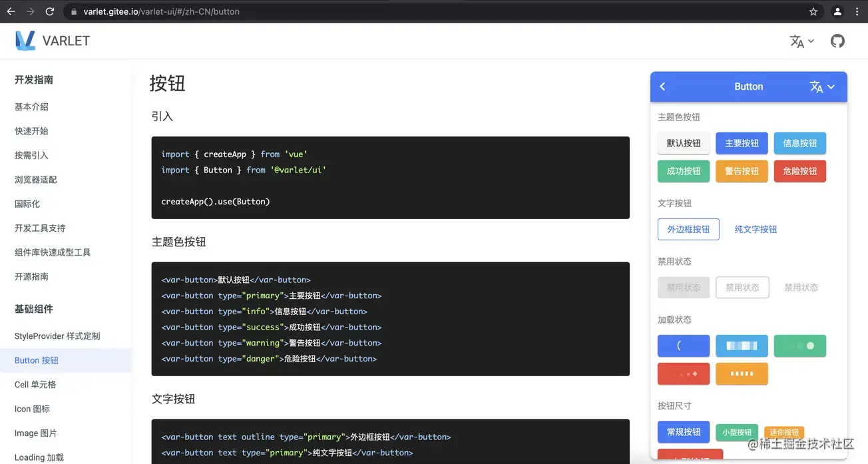Click the 默认按钮 demo button
This screenshot has height=464, width=868.
(x=684, y=143)
